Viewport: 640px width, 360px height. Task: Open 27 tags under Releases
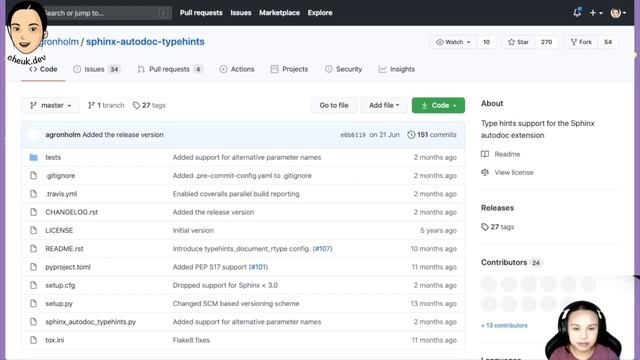(498, 227)
